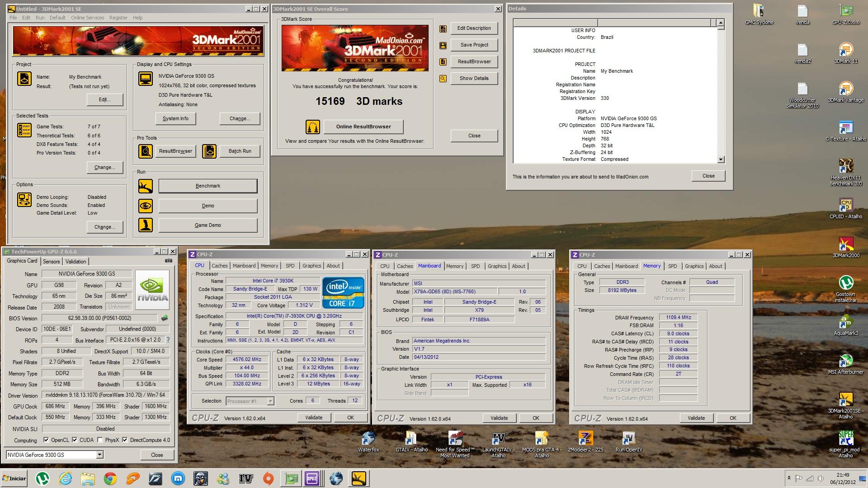Show hidden tray icons arrow
The height and width of the screenshot is (488, 868).
[x=789, y=478]
